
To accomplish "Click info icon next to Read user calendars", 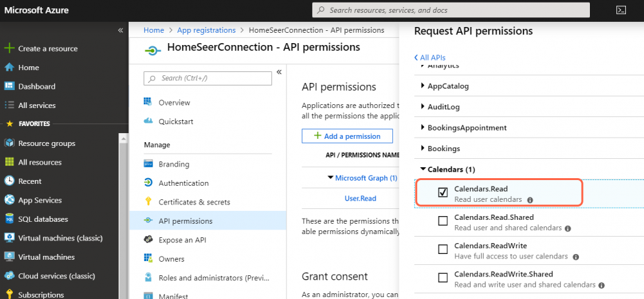I will click(530, 200).
